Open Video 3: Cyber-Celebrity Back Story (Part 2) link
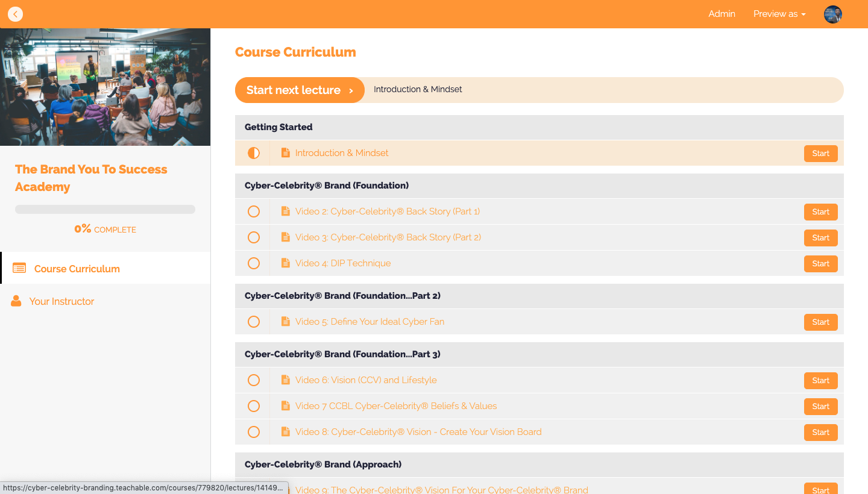 [388, 237]
